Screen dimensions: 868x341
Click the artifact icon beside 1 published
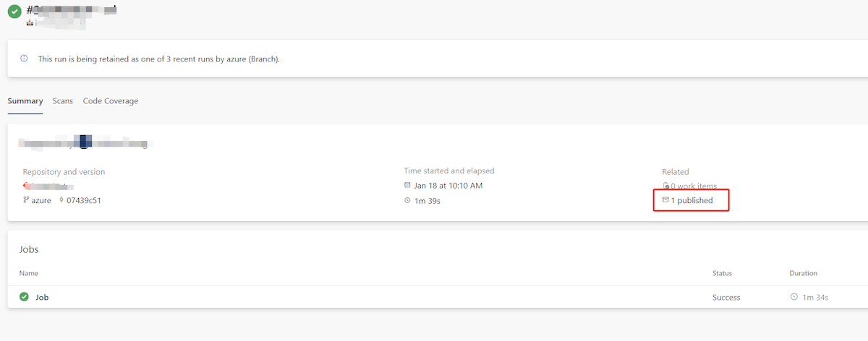[x=665, y=200]
